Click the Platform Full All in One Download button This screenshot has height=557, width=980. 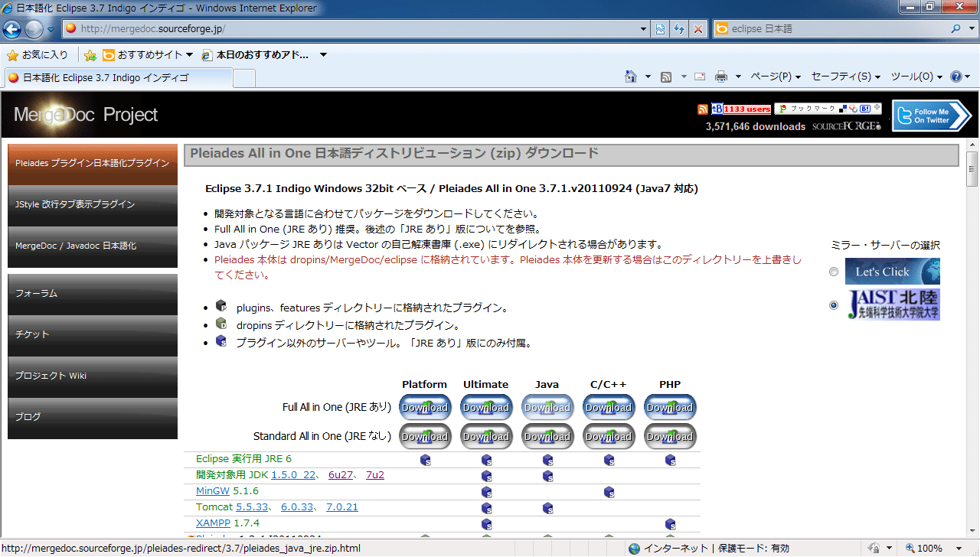(425, 407)
